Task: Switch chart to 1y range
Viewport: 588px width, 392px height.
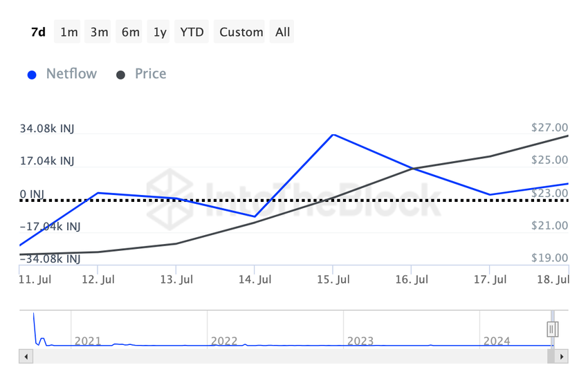Action: pos(160,32)
